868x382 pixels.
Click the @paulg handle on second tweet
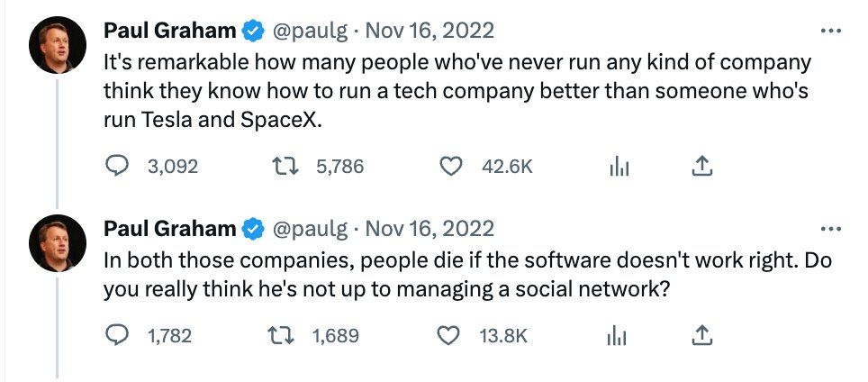309,229
